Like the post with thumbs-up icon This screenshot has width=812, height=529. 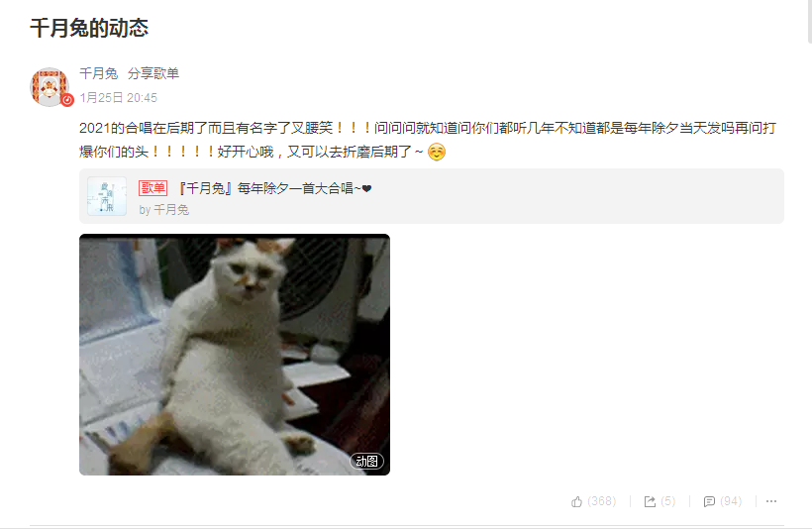point(576,501)
